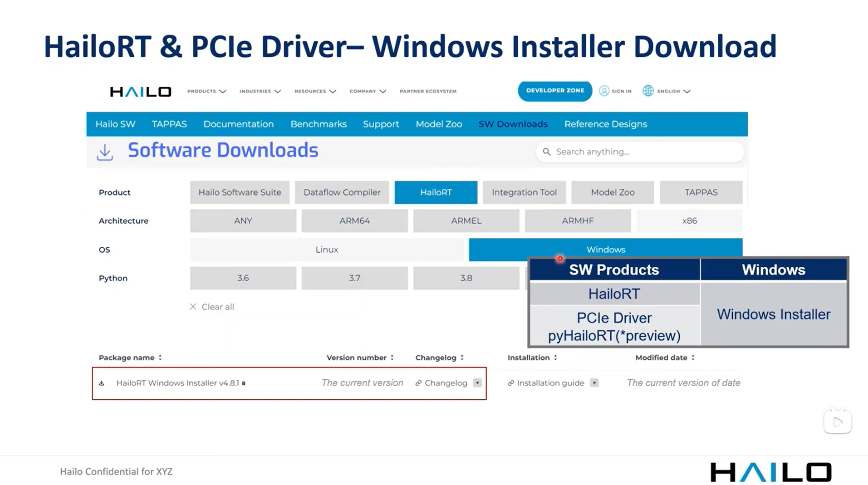
Task: Click the Software Downloads download icon
Action: coord(105,152)
